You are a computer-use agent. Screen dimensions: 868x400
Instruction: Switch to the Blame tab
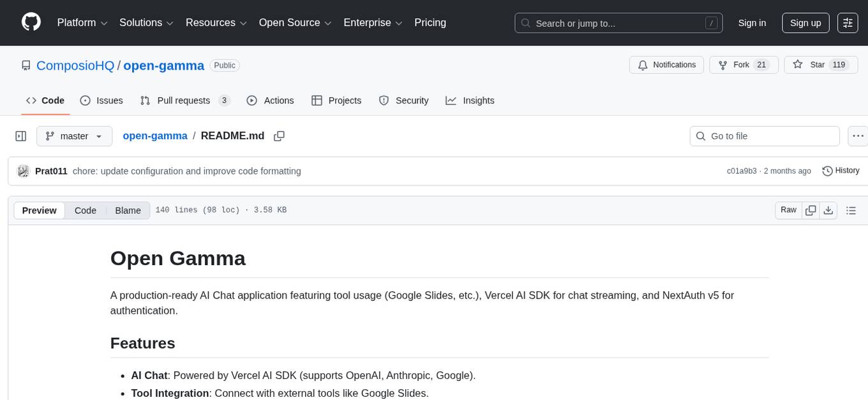coord(128,210)
